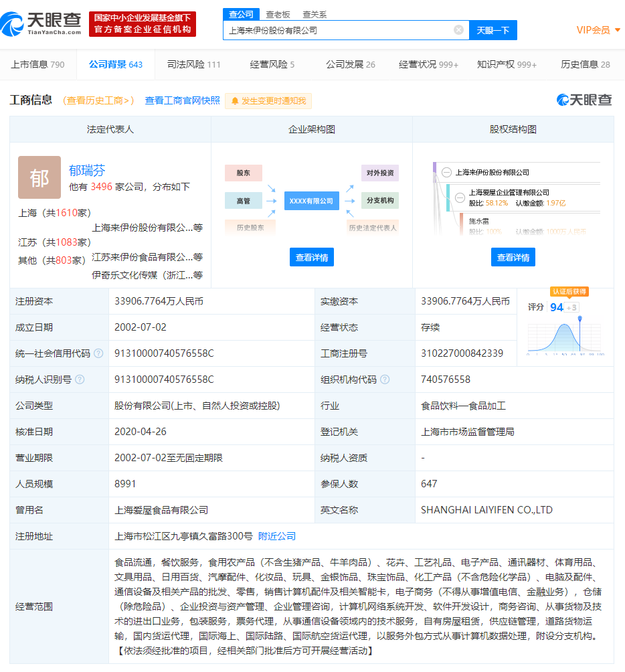
Task: Click the score 94 value
Action: (x=557, y=307)
